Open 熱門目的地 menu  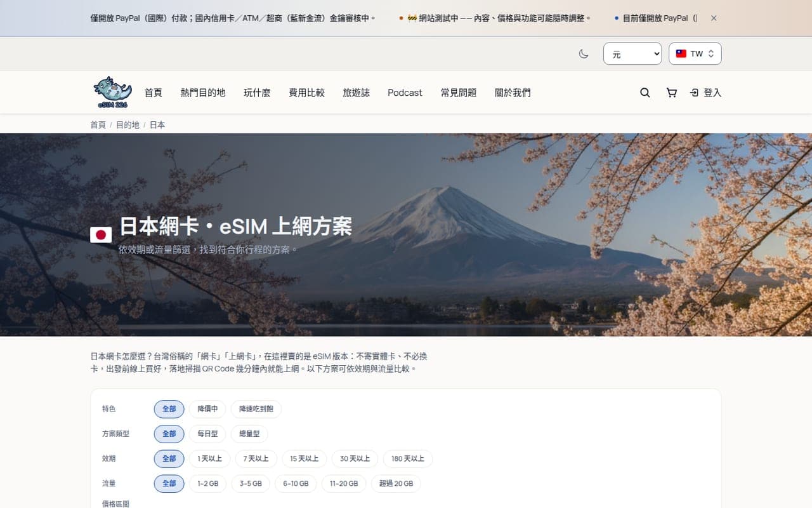[x=203, y=93]
